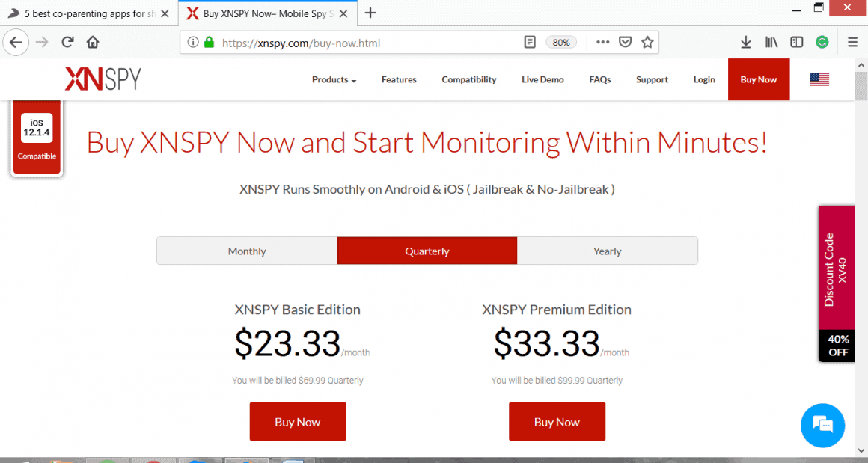Screen dimensions: 868x463
Task: Click the 'XNSPY Basic Edition' title
Action: 297,309
